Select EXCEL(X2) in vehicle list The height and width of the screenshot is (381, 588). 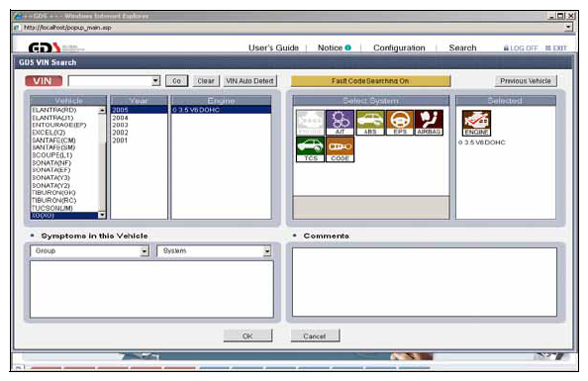click(x=49, y=133)
